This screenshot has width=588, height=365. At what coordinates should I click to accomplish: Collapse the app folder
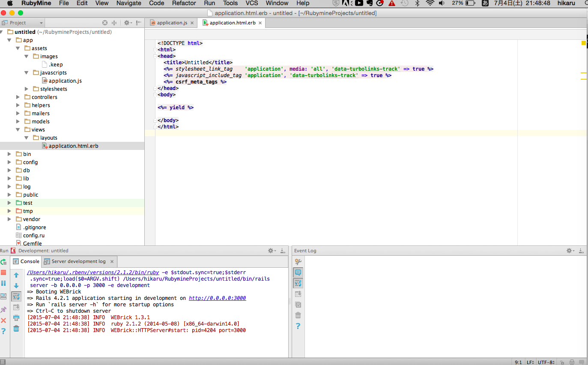point(9,40)
